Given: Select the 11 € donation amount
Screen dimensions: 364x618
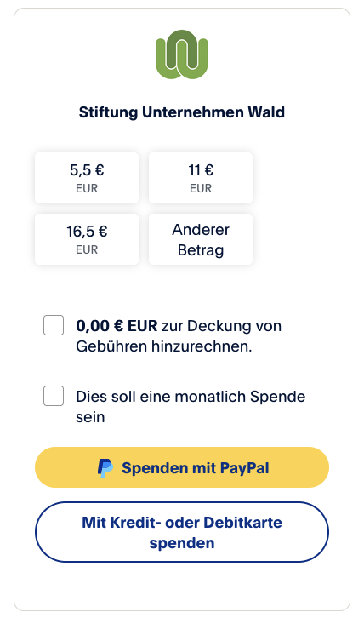Looking at the screenshot, I should point(201,178).
